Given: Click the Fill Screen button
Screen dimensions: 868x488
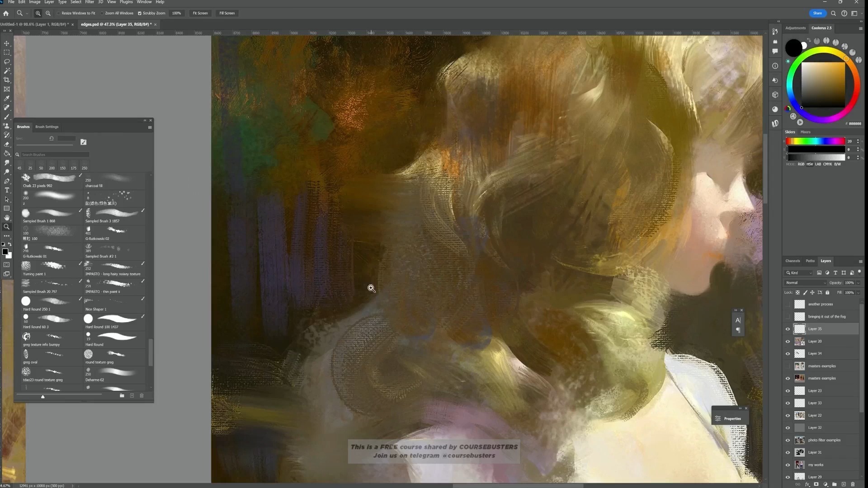Looking at the screenshot, I should coord(227,13).
